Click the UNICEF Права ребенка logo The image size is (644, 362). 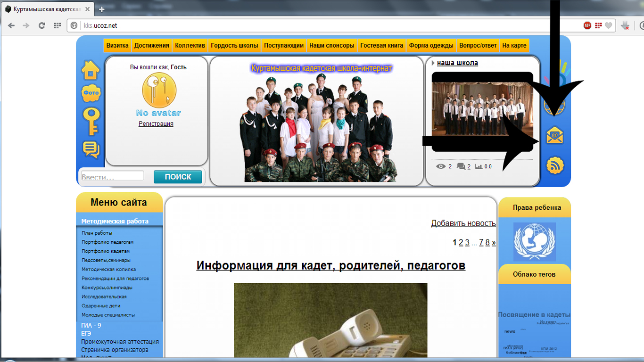click(535, 242)
